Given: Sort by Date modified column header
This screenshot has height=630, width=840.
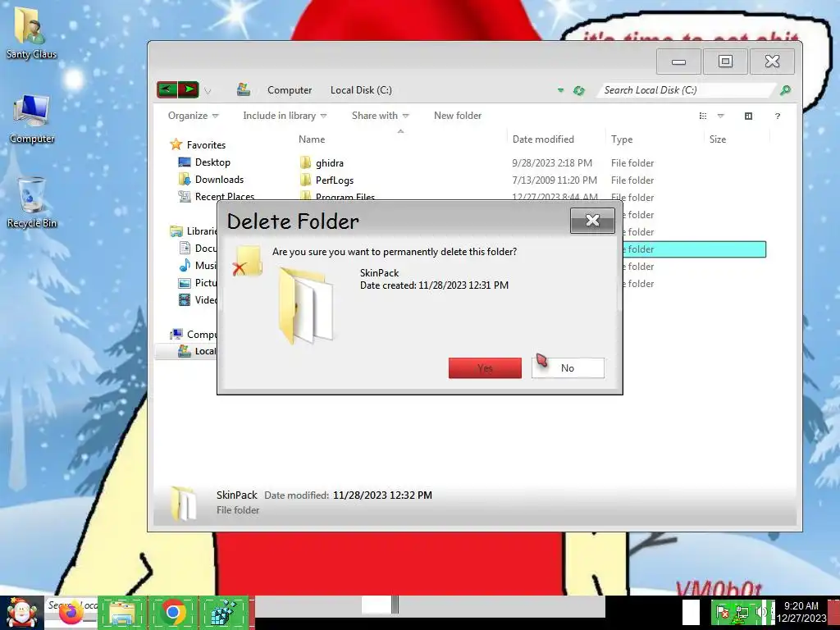Looking at the screenshot, I should (543, 139).
